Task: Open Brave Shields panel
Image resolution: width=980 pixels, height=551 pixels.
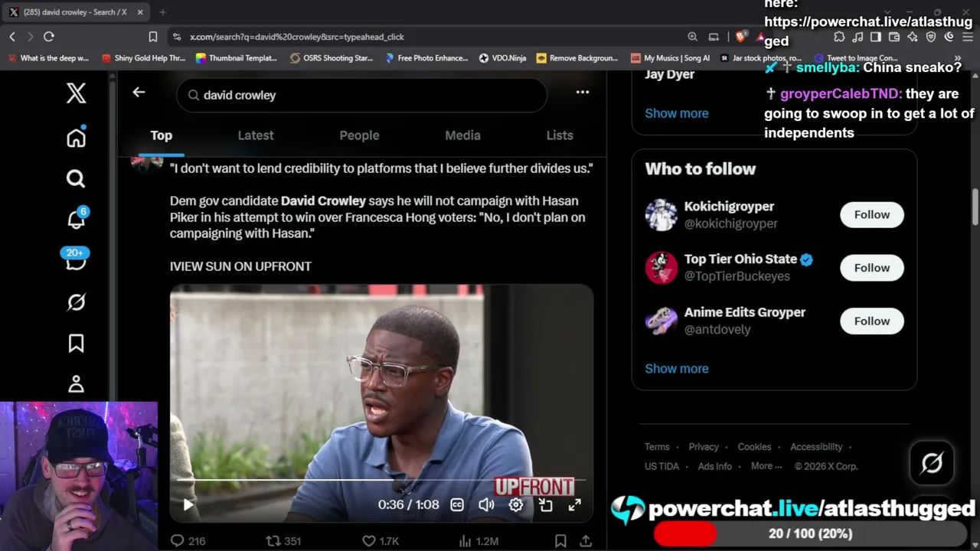Action: click(740, 37)
